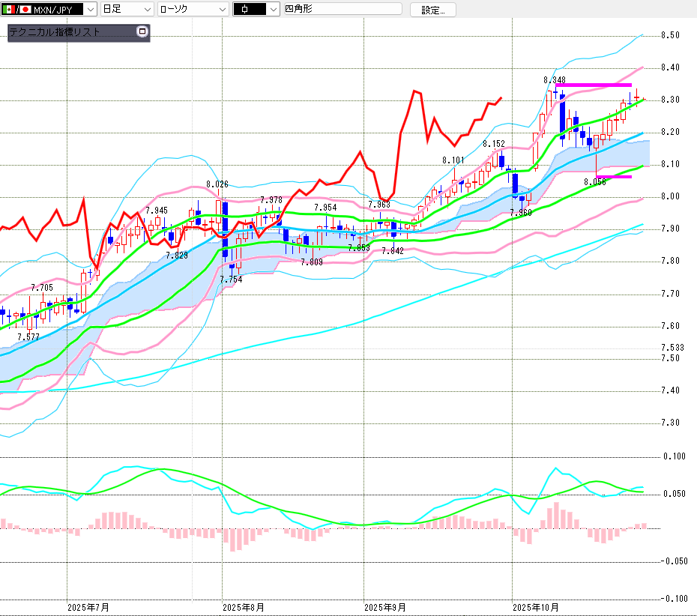Click the Mexico flag icon in pair selector
The width and height of the screenshot is (697, 616).
7,9
